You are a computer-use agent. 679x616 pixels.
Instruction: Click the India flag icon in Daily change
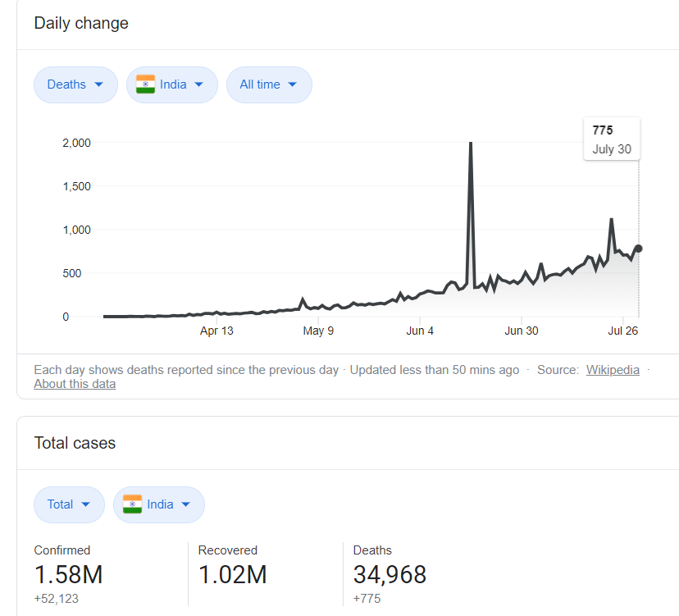tap(145, 84)
